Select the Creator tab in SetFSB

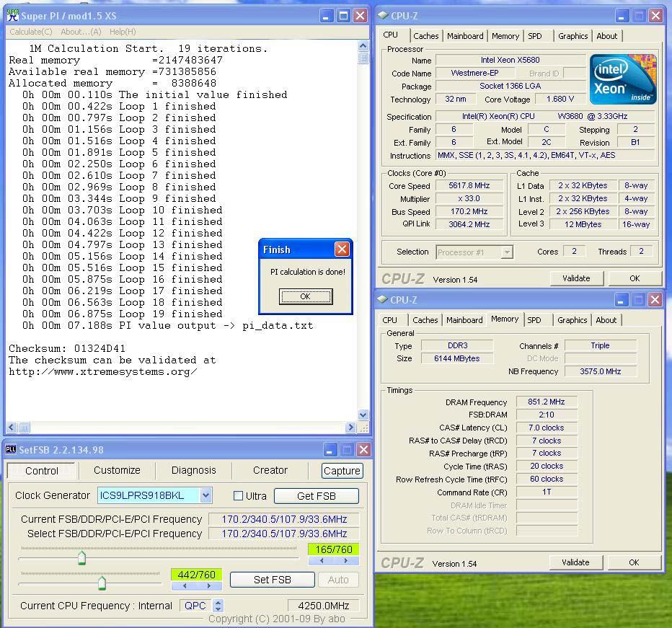tap(270, 470)
